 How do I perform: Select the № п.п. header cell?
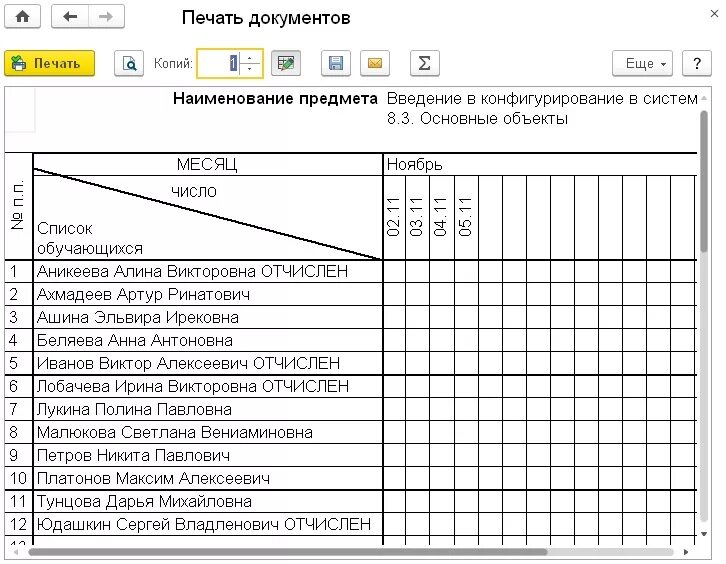[18, 206]
